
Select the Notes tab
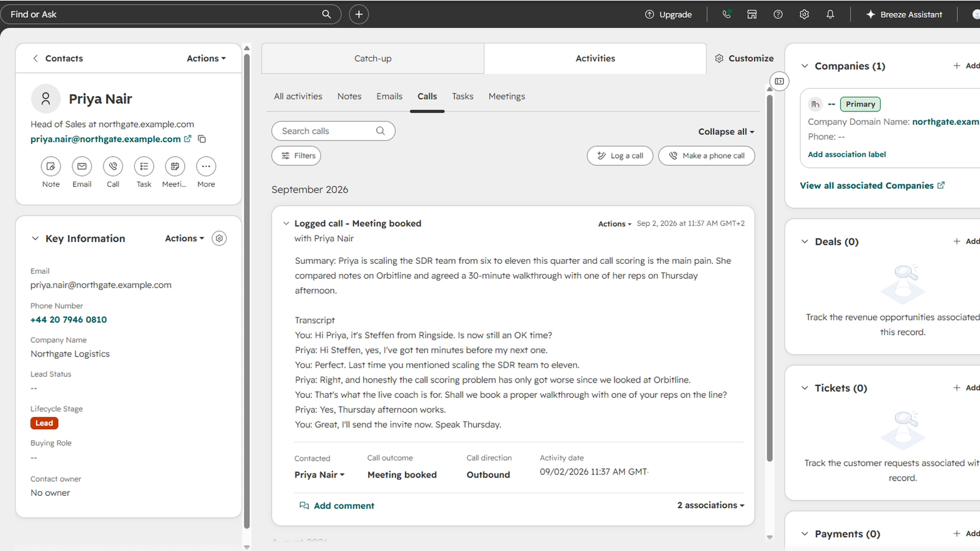pos(350,96)
